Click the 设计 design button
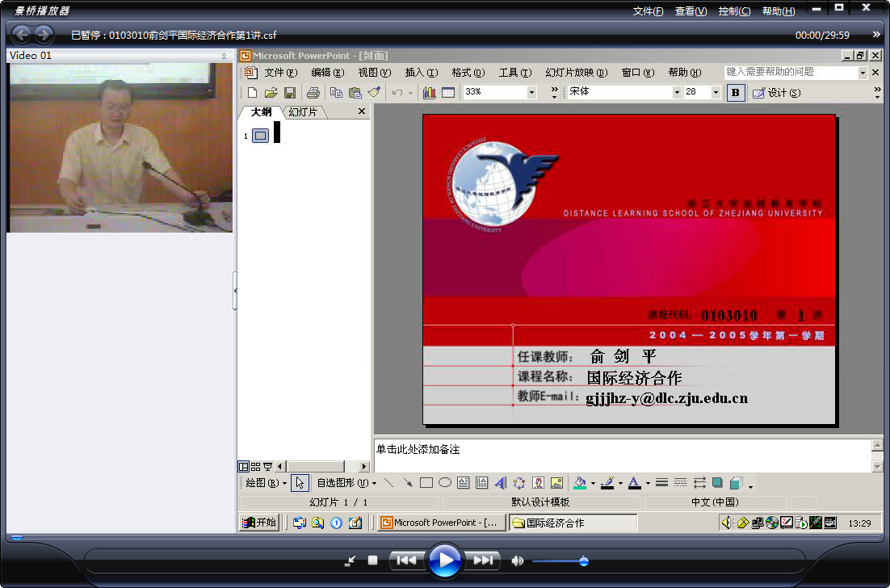The image size is (890, 588). (776, 93)
